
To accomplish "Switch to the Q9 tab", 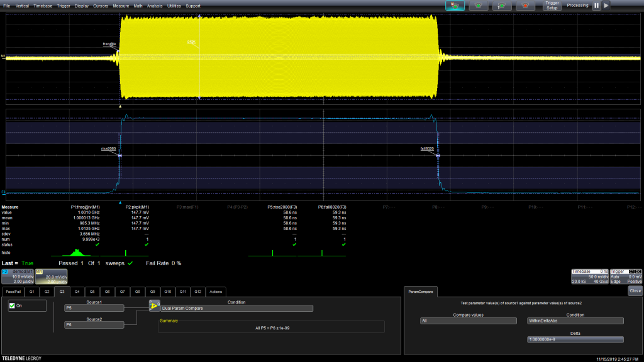I will (x=152, y=292).
